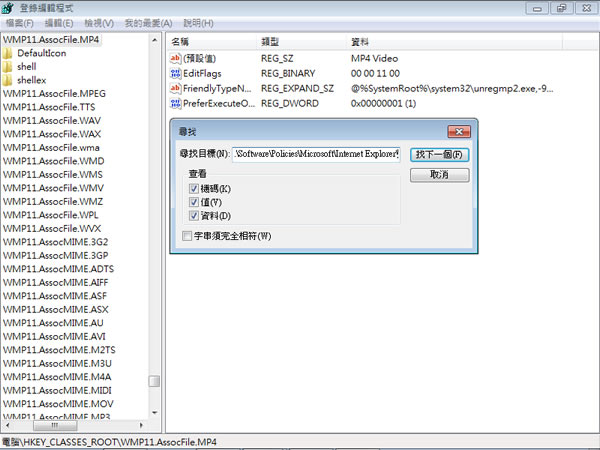Select the WMP11.AssocMIME.3GP key

(55, 255)
